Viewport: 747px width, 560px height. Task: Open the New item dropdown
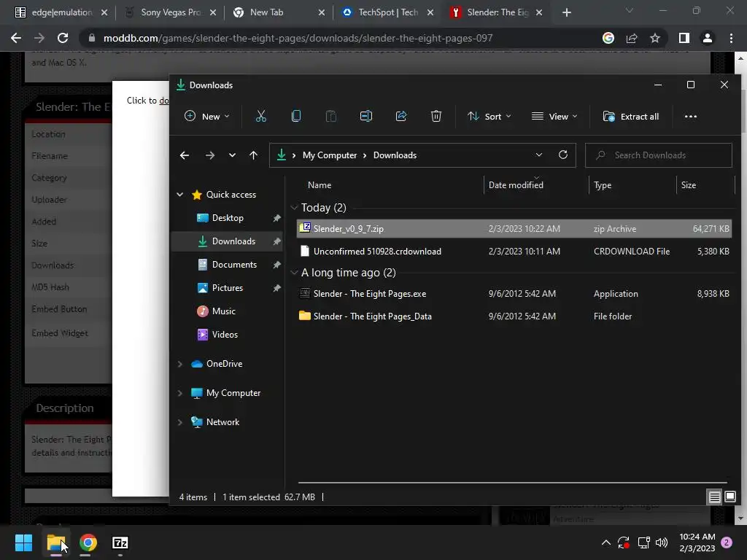(x=206, y=116)
